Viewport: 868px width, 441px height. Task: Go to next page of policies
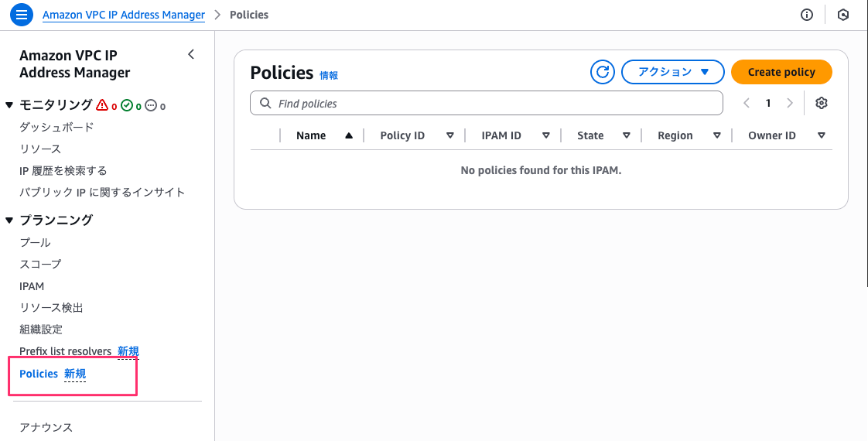coord(790,104)
